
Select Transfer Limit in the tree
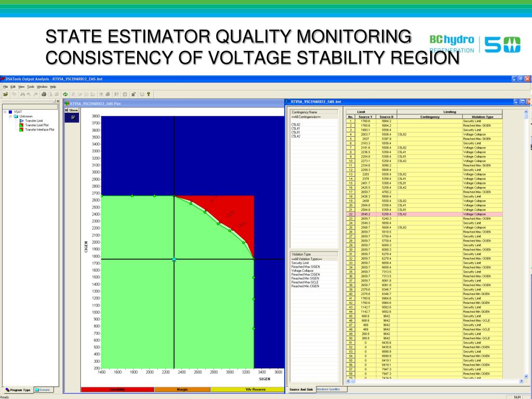pyautogui.click(x=34, y=121)
